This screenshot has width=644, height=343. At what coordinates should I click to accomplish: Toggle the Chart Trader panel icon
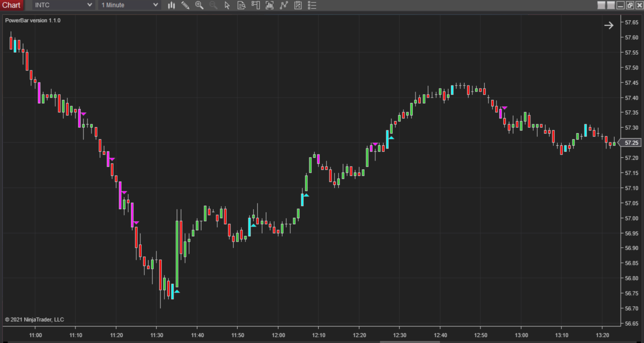[x=256, y=5]
